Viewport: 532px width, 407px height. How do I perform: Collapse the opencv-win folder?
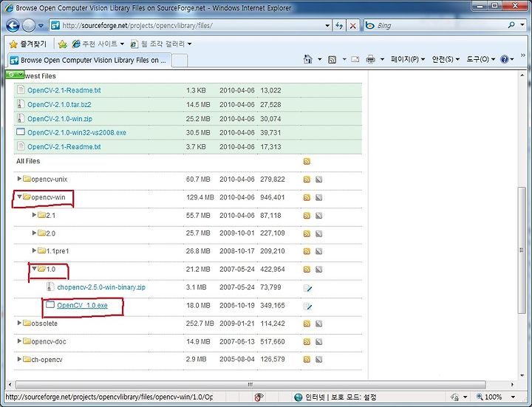(x=19, y=196)
